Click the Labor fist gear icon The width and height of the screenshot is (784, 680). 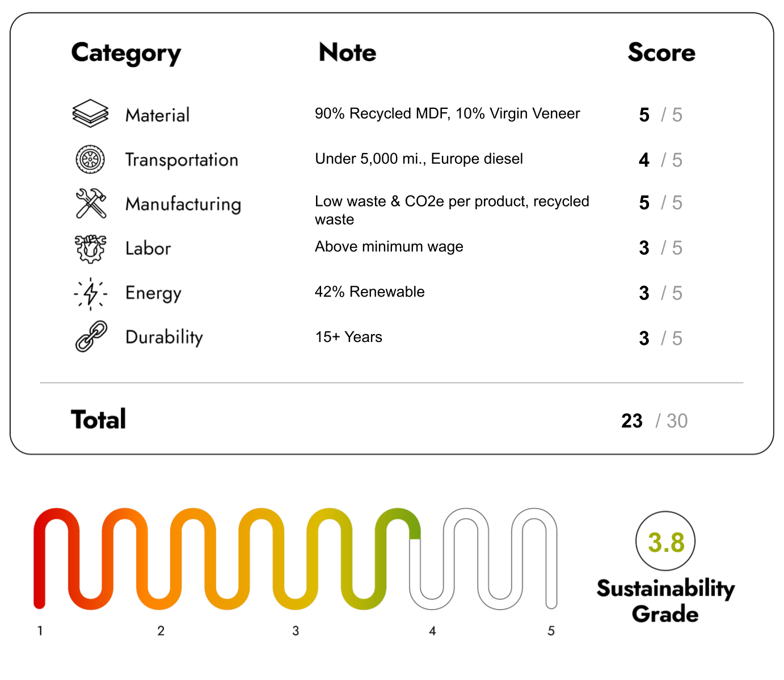pyautogui.click(x=90, y=248)
